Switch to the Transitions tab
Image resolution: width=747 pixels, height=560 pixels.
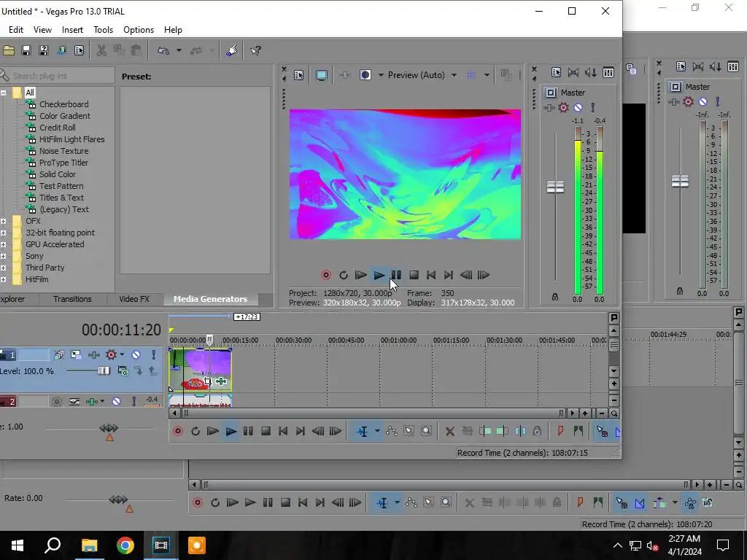coord(72,299)
